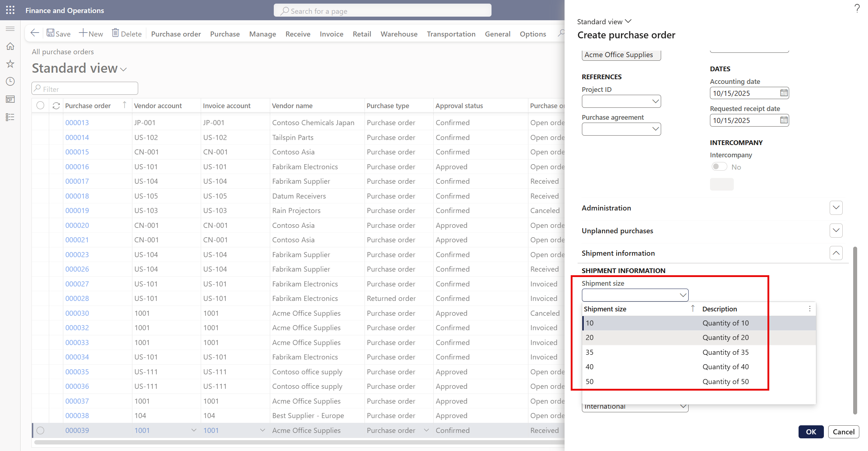Open purchase order 000027 link
The image size is (868, 451).
click(77, 284)
